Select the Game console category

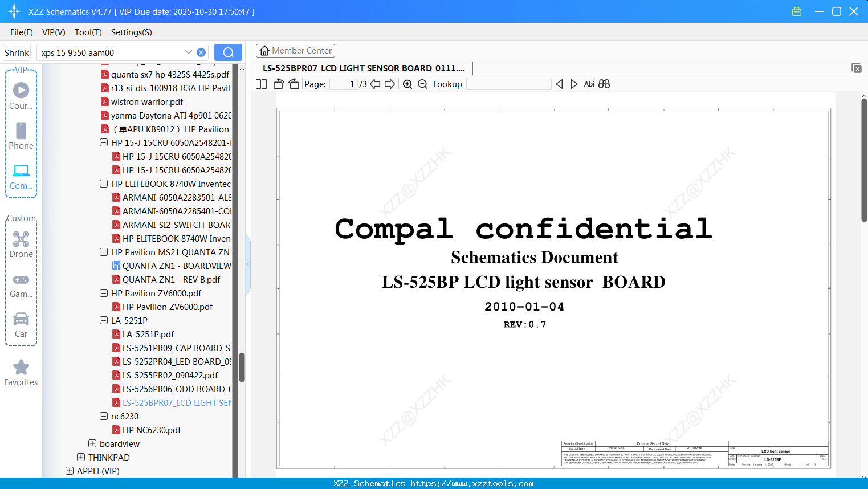21,286
